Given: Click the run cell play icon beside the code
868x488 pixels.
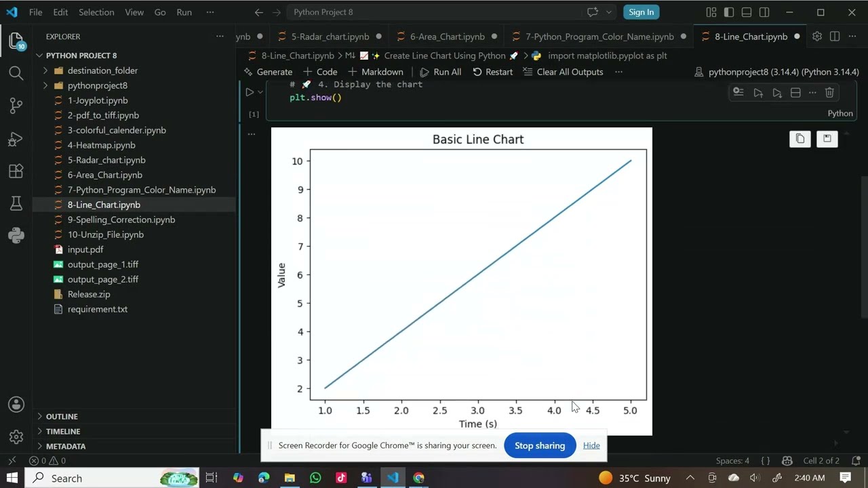Looking at the screenshot, I should pos(250,92).
